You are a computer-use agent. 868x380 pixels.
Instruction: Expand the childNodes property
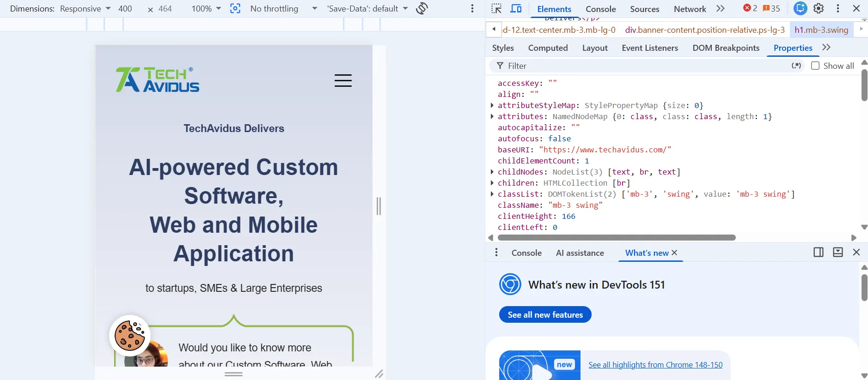(492, 172)
